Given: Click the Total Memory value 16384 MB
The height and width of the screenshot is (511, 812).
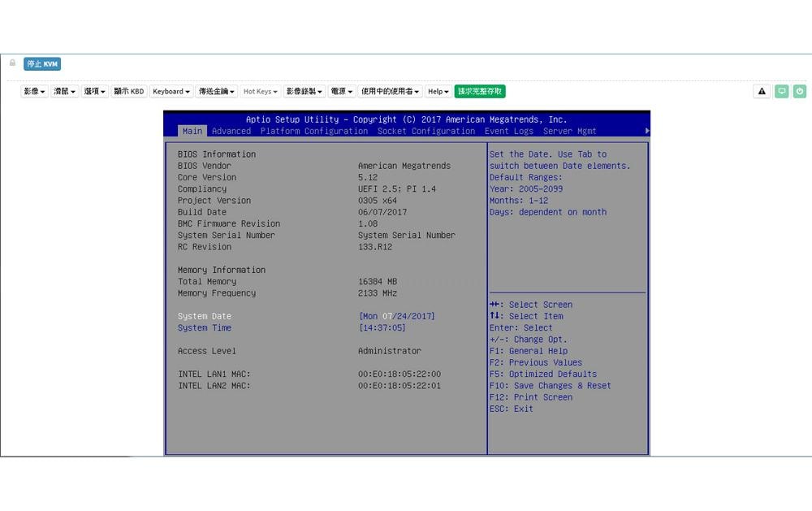Looking at the screenshot, I should coord(378,281).
